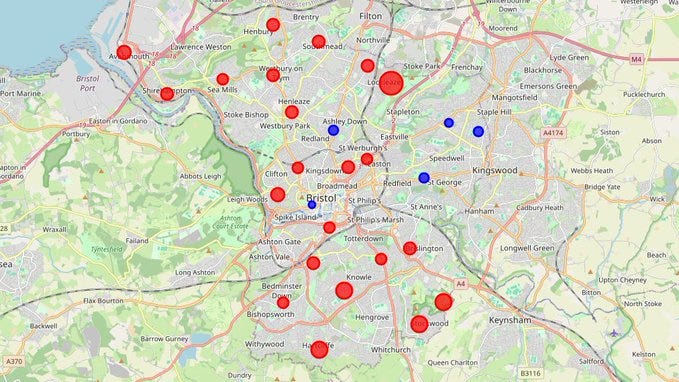
Task: Select the Upton Cheyney label
Action: coord(622,280)
